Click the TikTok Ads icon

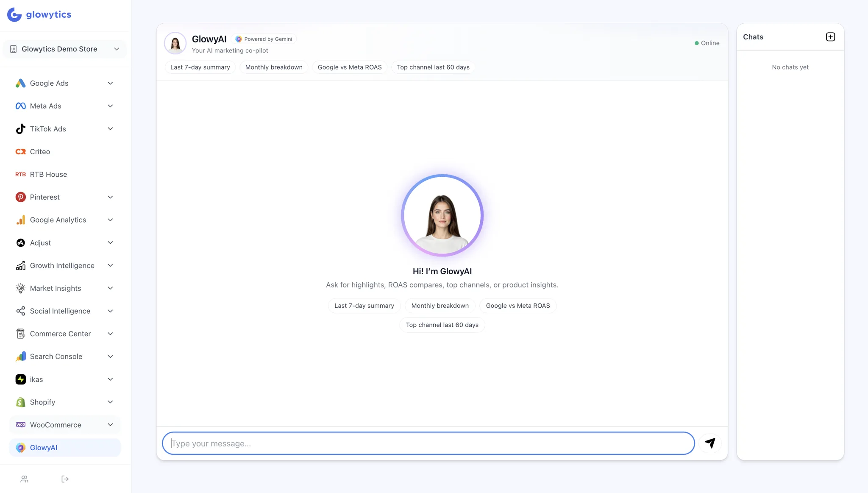[20, 129]
